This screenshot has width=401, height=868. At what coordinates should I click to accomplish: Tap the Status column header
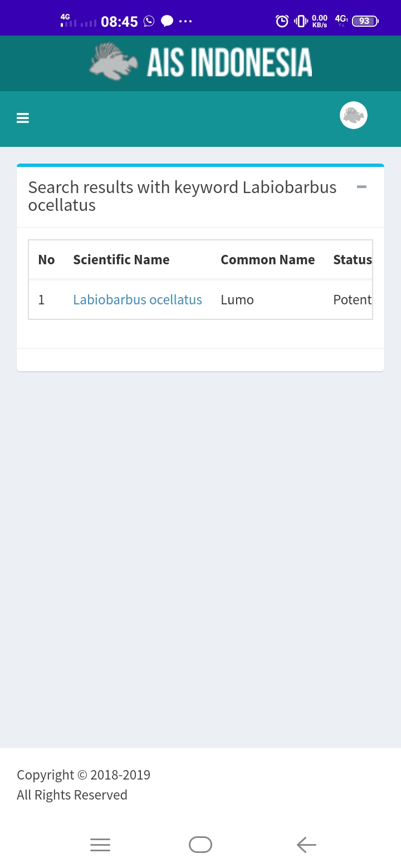[353, 260]
